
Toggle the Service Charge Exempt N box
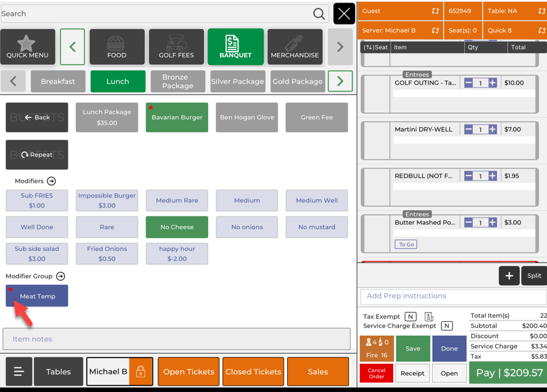(x=447, y=326)
